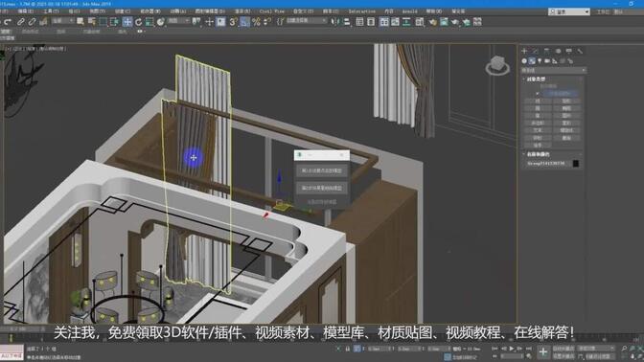Click the second button in floating dialog
Image resolution: width=644 pixels, height=362 pixels.
[x=322, y=188]
